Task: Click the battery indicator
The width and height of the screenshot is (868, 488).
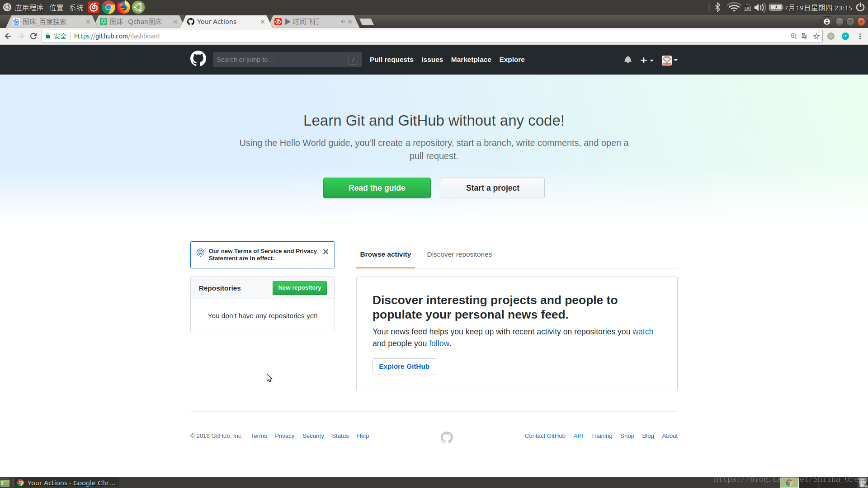Action: point(776,7)
